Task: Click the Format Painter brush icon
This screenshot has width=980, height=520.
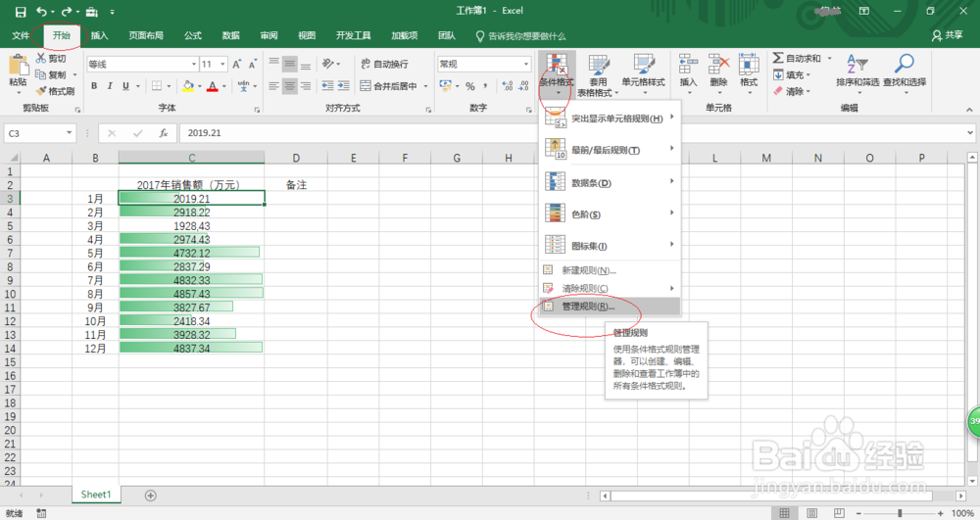Action: point(41,91)
